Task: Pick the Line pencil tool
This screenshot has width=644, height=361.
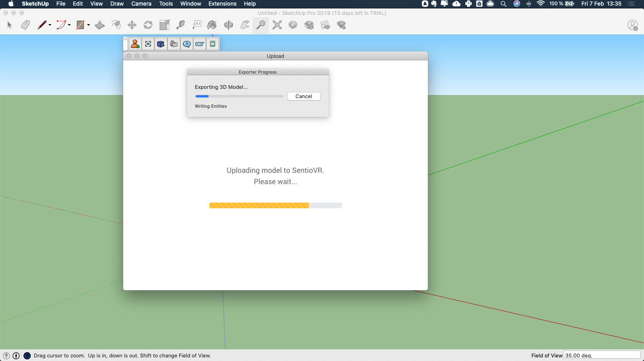Action: 42,25
